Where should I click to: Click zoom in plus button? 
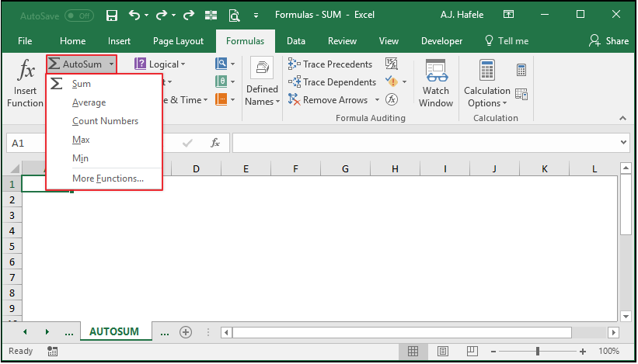[x=583, y=352]
